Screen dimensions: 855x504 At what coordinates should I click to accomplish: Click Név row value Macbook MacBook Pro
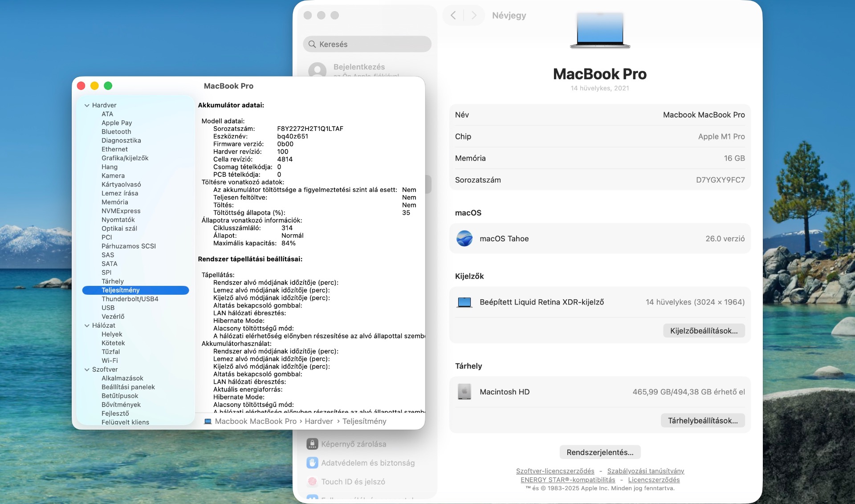point(704,115)
